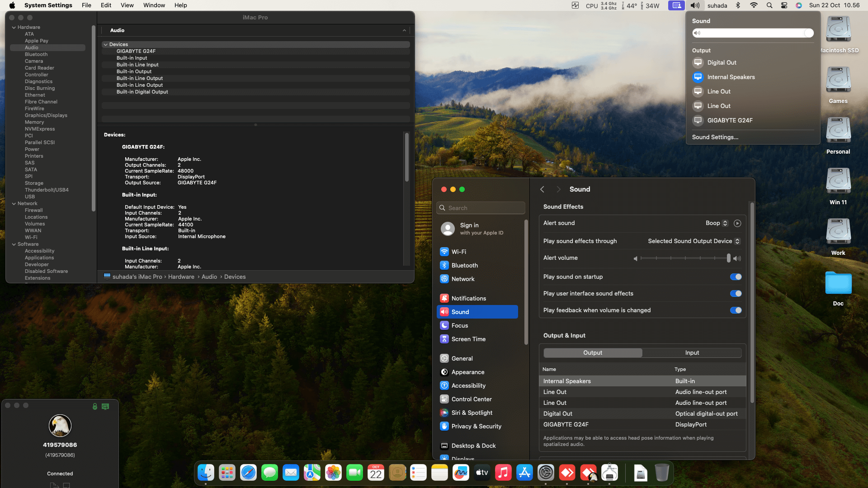Click Sound Settings... in the Sound menu
This screenshot has height=488, width=868.
(715, 137)
